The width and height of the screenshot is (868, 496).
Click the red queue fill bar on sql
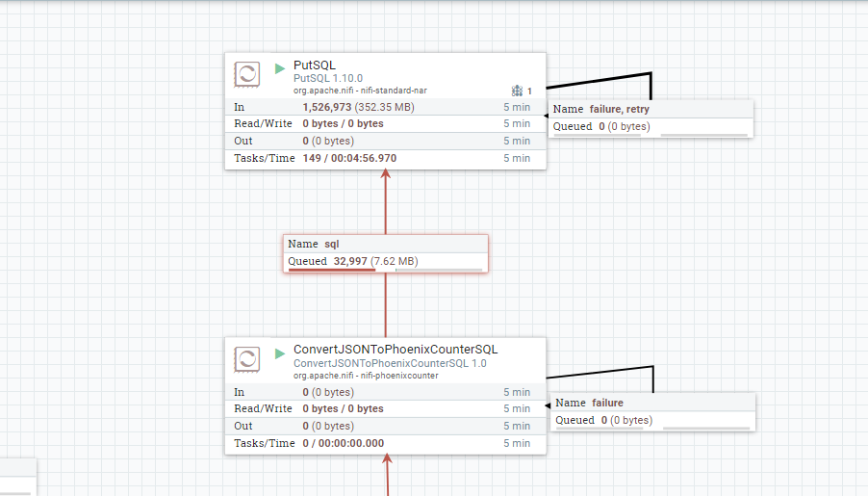332,270
